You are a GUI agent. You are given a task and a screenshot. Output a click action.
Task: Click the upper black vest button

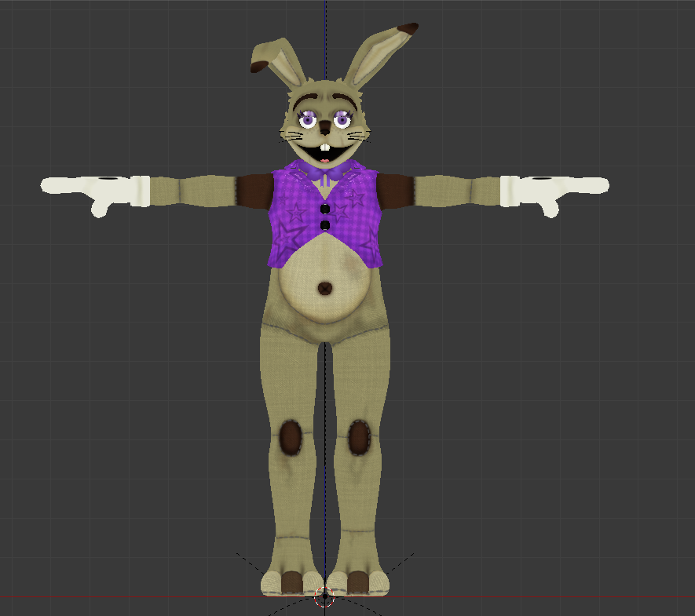[325, 209]
